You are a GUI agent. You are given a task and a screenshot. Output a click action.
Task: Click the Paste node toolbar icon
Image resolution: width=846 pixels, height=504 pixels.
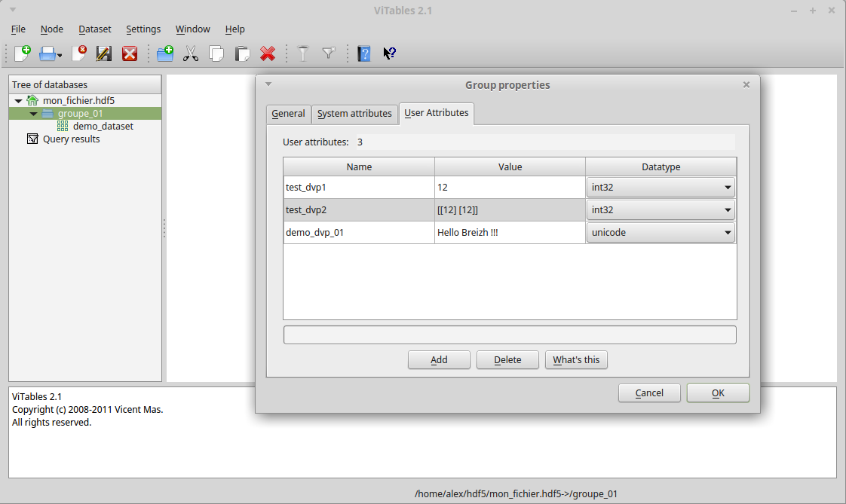point(242,53)
